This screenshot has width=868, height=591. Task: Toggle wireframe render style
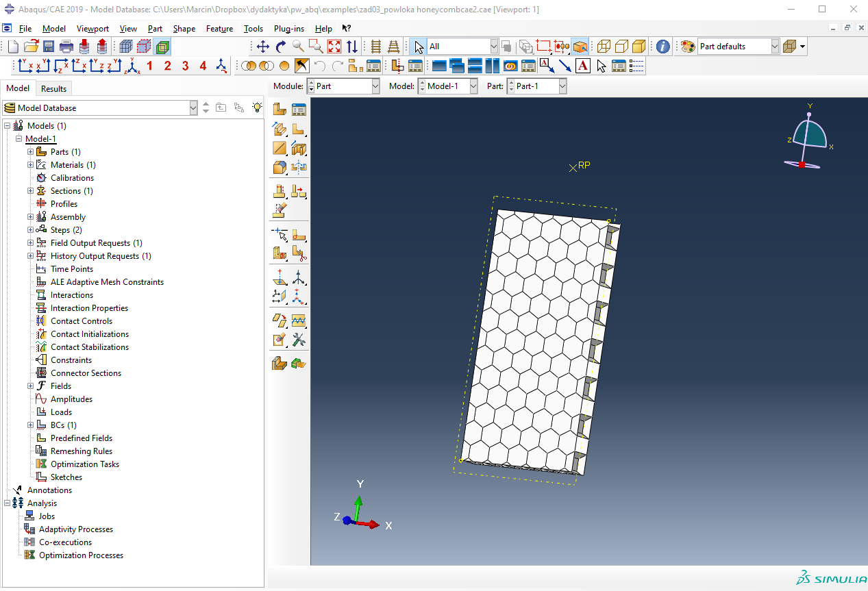pos(604,47)
